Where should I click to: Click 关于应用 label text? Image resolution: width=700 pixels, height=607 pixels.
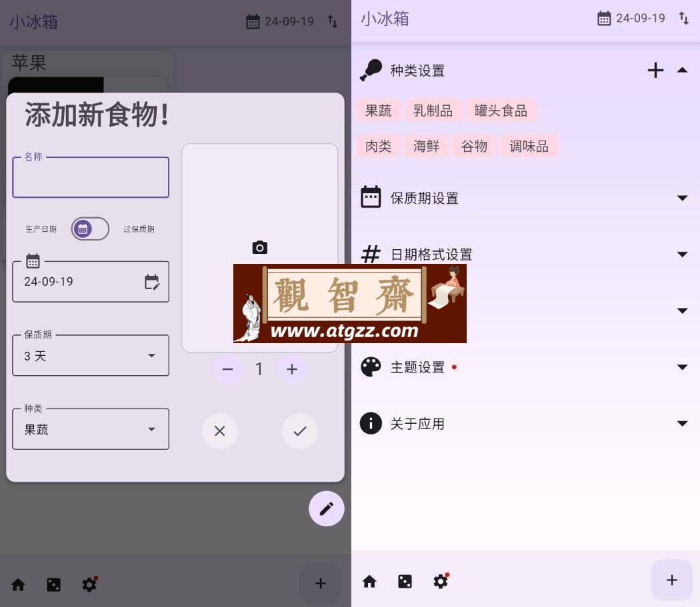[417, 424]
